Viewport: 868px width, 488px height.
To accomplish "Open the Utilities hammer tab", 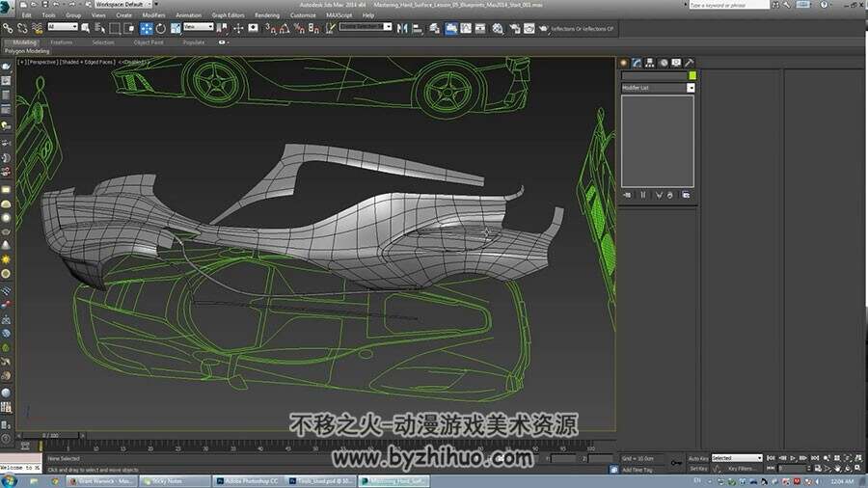I will point(690,63).
